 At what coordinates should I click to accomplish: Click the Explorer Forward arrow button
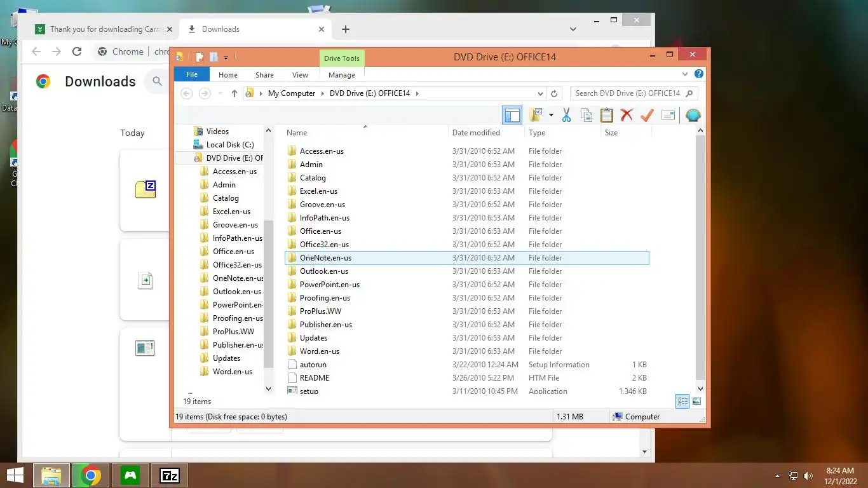(205, 93)
